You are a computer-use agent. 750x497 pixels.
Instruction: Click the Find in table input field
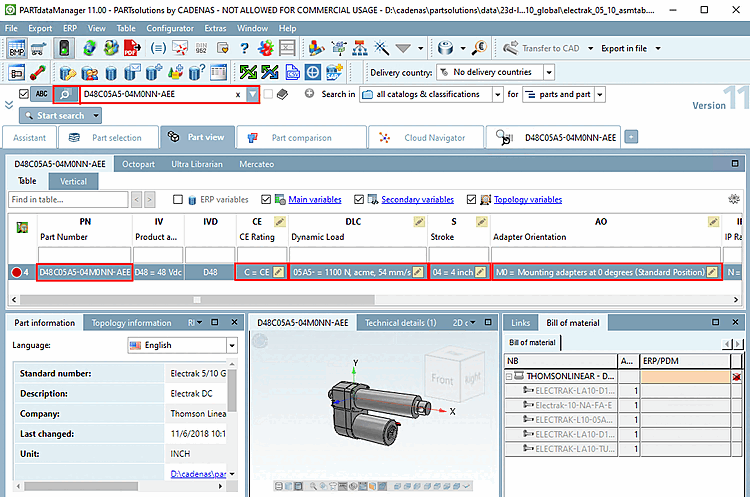67,200
